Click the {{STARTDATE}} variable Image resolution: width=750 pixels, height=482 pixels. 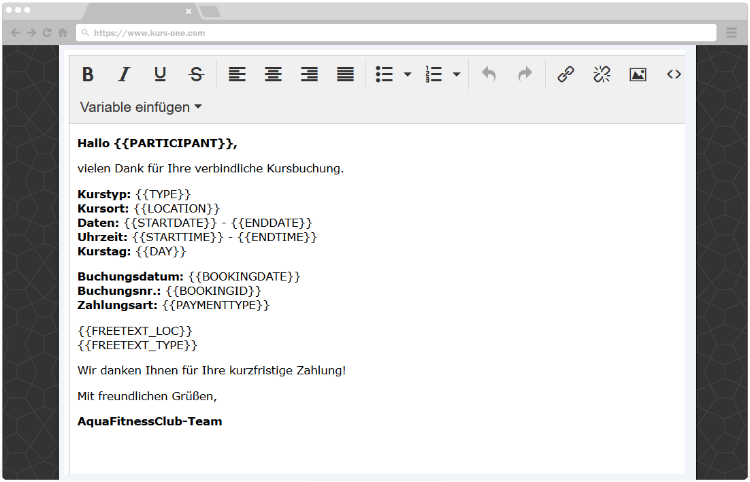[x=170, y=223]
